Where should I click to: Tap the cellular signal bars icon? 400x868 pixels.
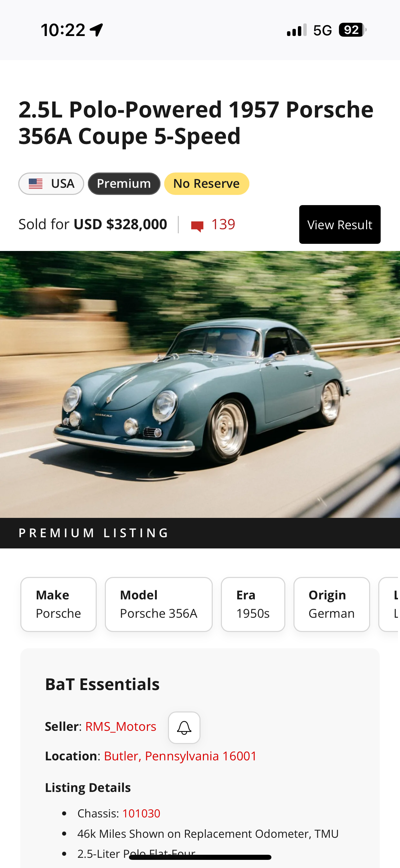[x=297, y=30]
